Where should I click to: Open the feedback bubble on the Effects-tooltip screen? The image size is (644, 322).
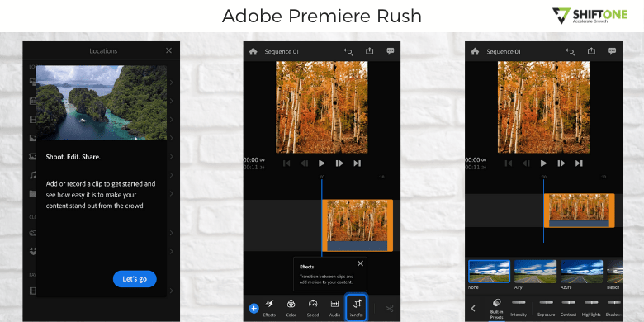[x=391, y=51]
